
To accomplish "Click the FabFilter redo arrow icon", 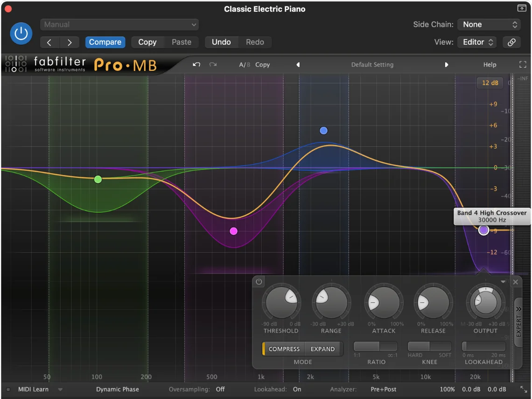I will click(x=213, y=64).
